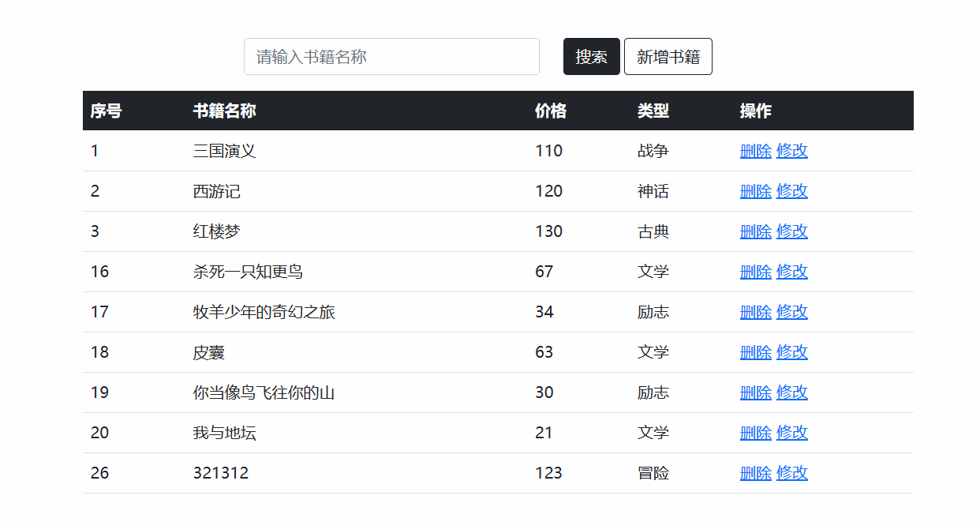Click the type cell 冒险

coord(653,473)
